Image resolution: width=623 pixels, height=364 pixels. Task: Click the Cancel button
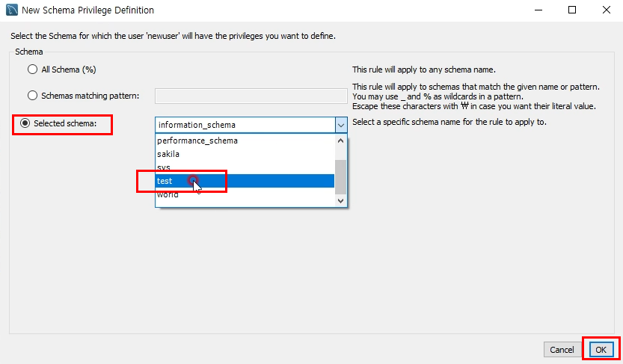point(562,350)
